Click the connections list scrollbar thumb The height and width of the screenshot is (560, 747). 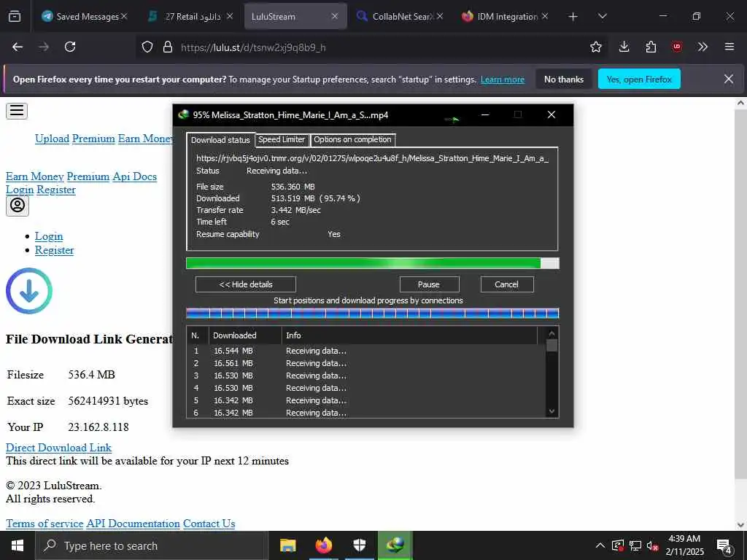click(x=551, y=345)
